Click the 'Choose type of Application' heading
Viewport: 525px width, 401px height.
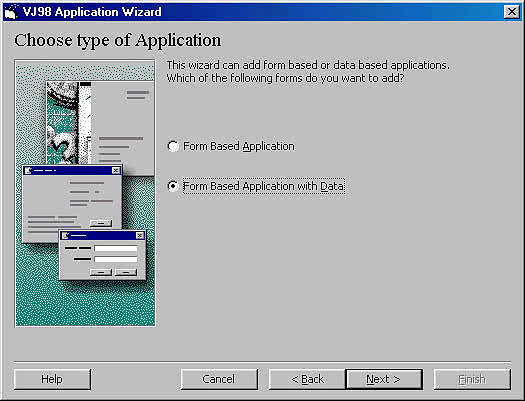118,41
